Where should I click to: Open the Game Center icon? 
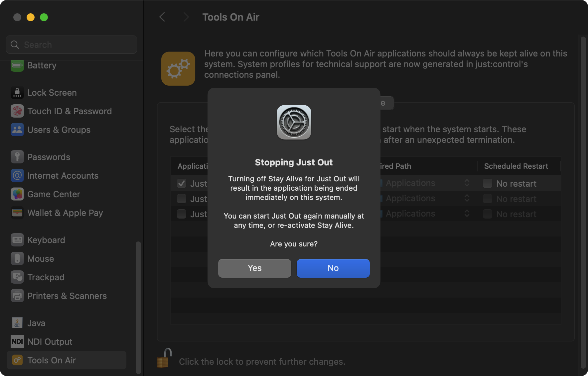[17, 194]
